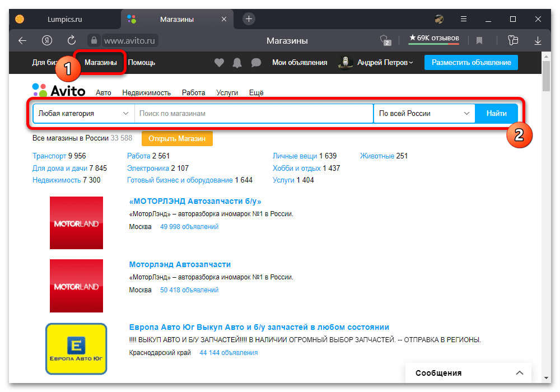The width and height of the screenshot is (560, 392).
Task: Switch to the Lumpics.ru tab
Action: click(x=64, y=19)
